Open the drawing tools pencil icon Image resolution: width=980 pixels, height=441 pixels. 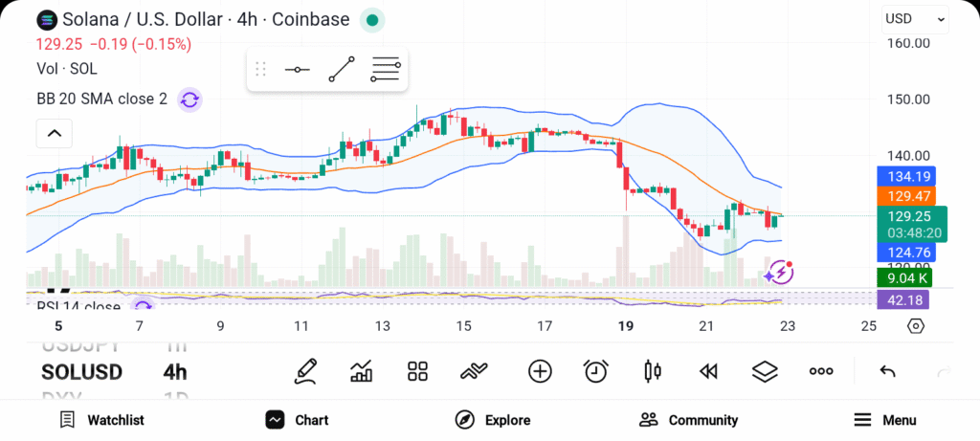point(305,371)
